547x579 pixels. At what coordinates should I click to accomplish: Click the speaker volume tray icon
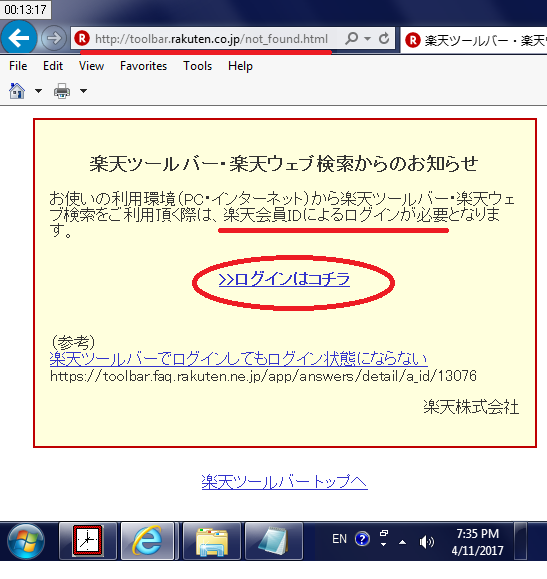point(427,542)
